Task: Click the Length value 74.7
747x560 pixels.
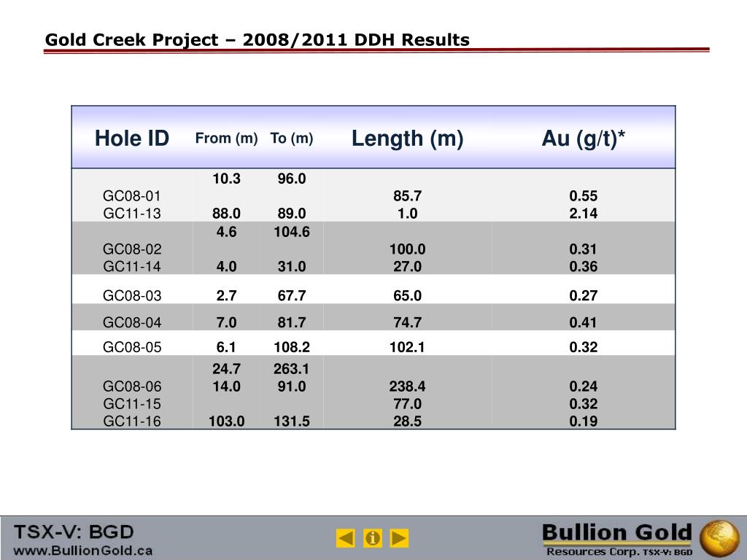Action: 407,322
